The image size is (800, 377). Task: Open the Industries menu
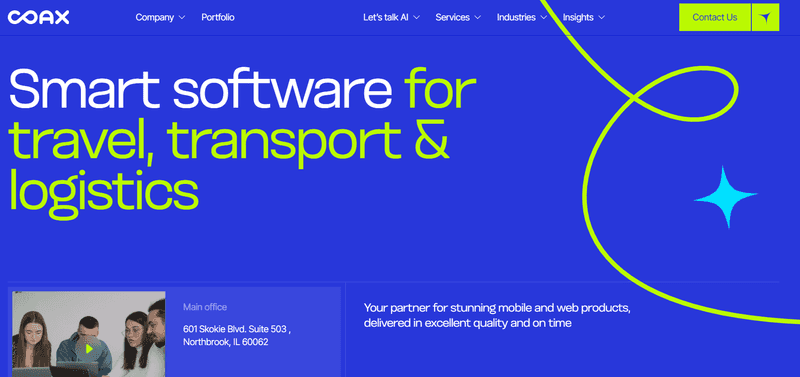click(x=516, y=17)
